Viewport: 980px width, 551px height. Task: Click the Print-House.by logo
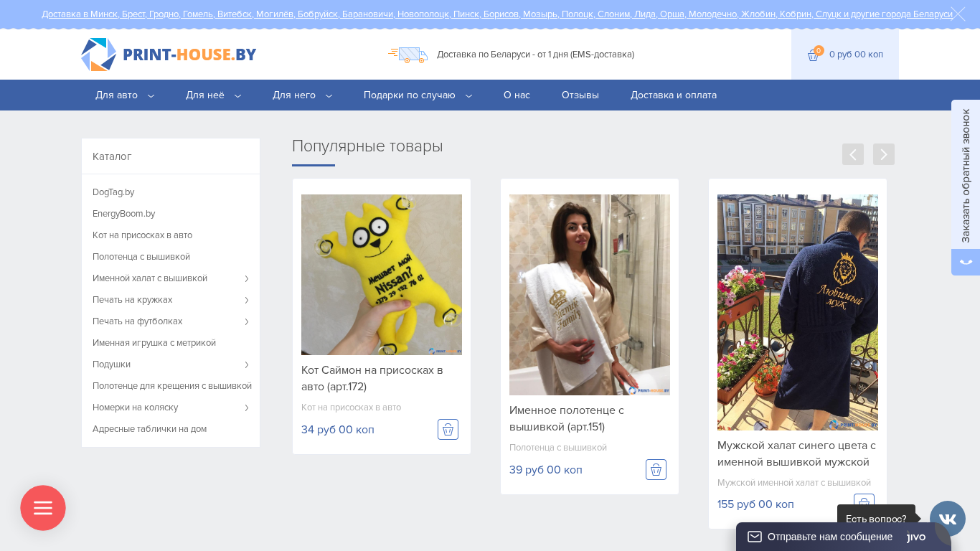(169, 55)
